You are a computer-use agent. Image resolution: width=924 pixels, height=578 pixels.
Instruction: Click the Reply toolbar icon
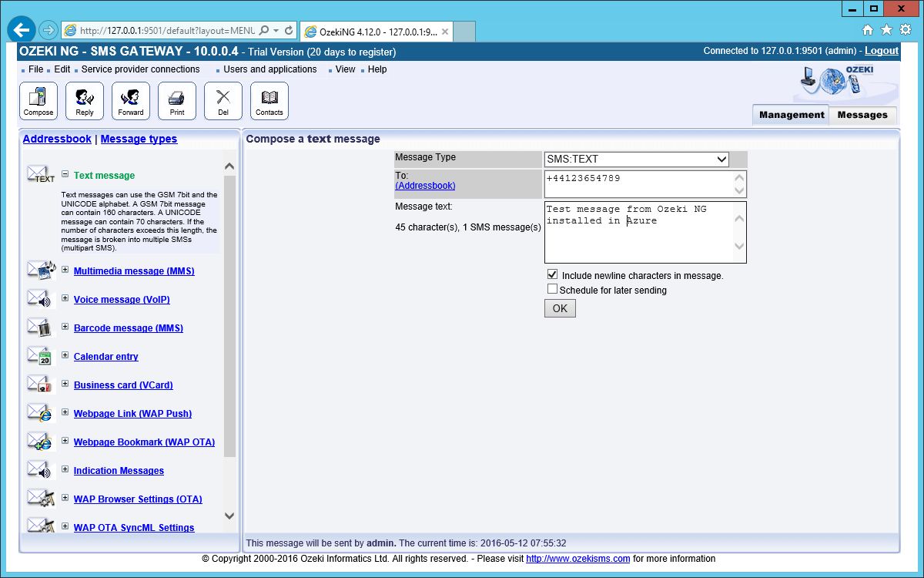(x=85, y=101)
